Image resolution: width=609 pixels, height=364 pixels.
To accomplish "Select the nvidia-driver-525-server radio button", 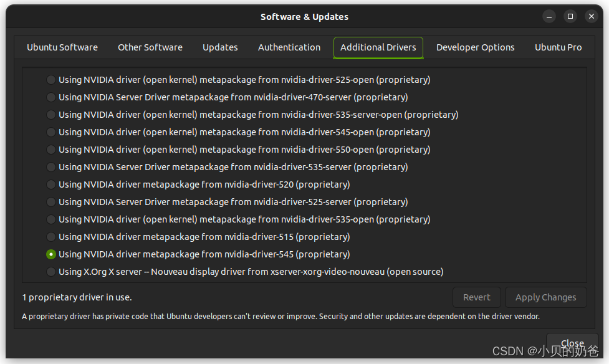I will [x=51, y=203].
